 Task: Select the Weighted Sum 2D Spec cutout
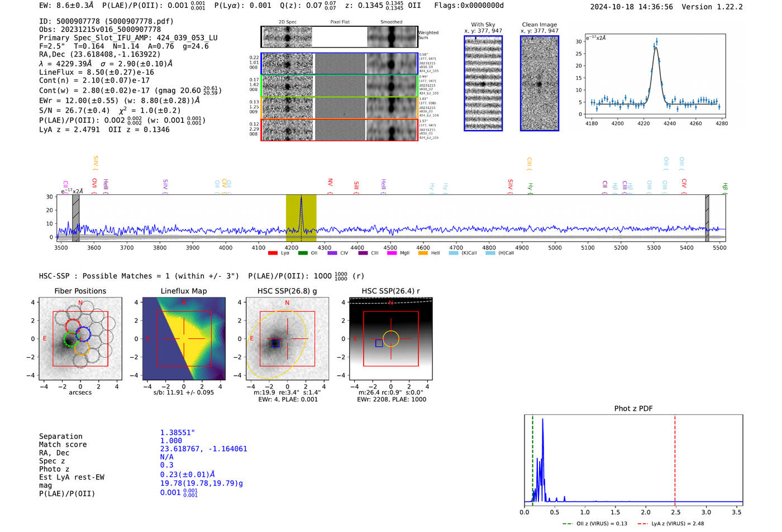pyautogui.click(x=287, y=37)
